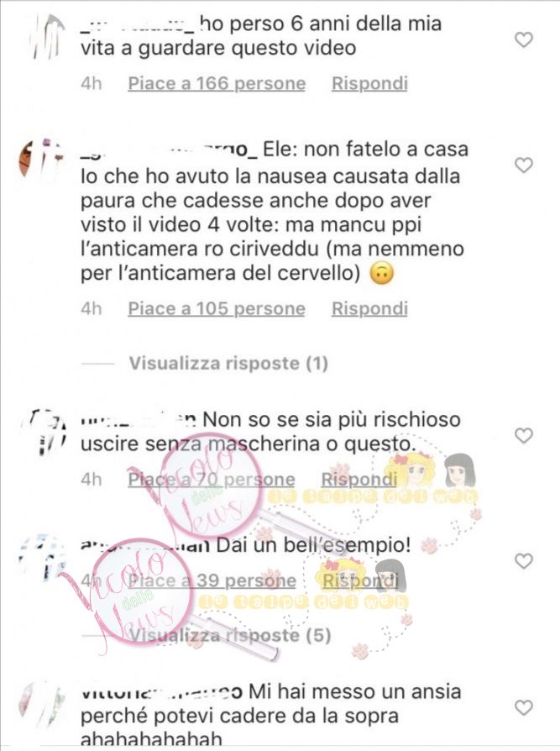The image size is (560, 751).
Task: Open 'Piace a 105 persone' likes list
Action: pos(217,309)
